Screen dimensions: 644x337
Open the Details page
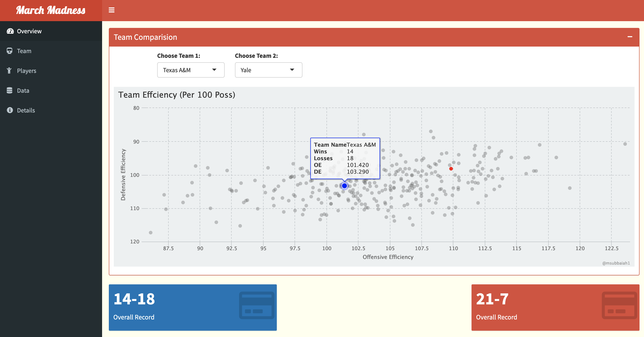pos(51,110)
